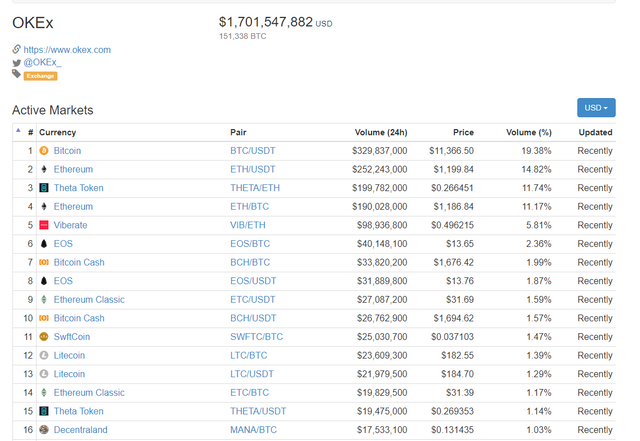Open the VIB/ETH pair link

(x=248, y=225)
